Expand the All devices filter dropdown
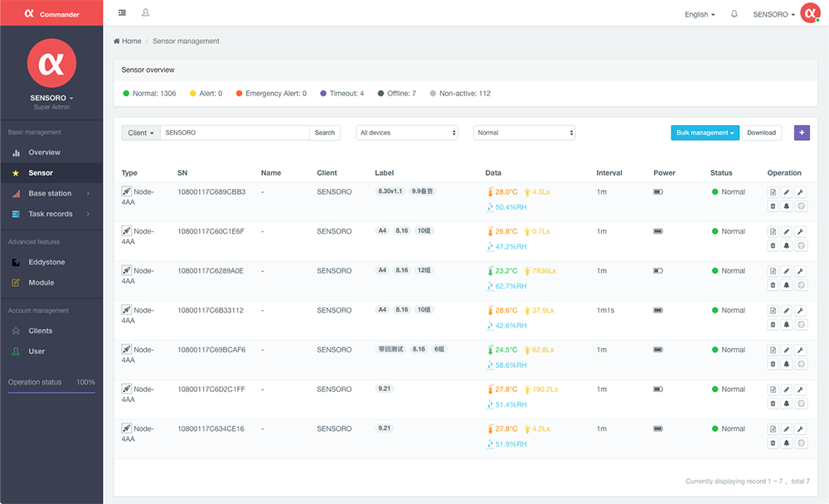Image resolution: width=829 pixels, height=504 pixels. point(407,133)
